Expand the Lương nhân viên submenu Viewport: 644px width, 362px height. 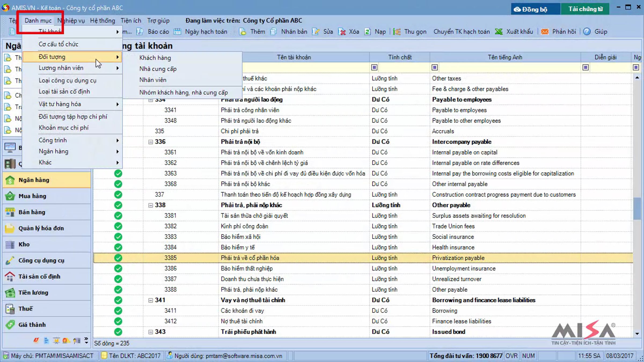point(72,68)
